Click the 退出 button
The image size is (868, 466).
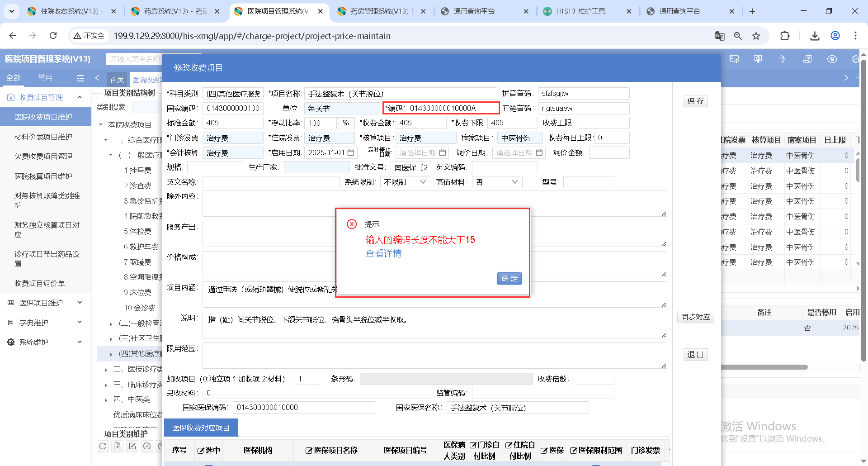pos(696,355)
